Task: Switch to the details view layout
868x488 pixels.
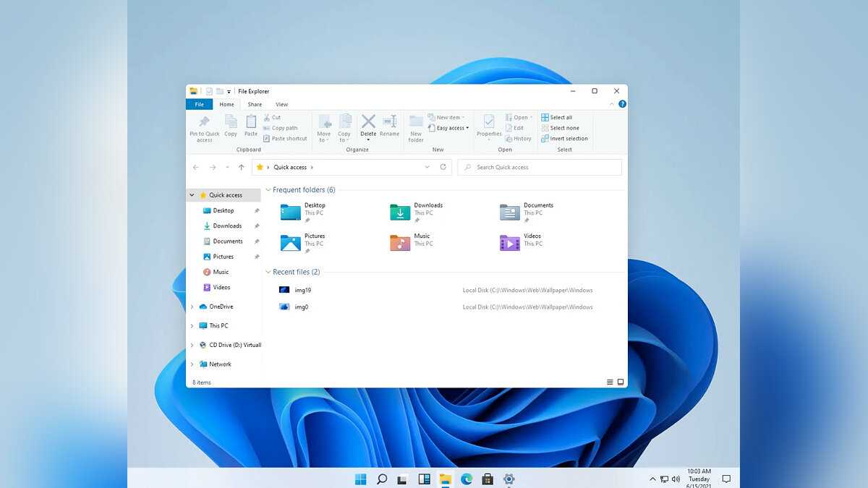Action: pyautogui.click(x=610, y=382)
